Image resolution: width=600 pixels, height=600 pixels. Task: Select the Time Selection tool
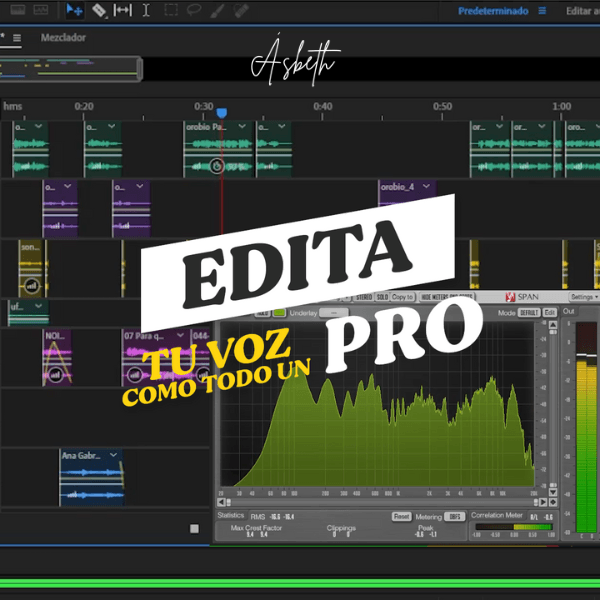point(146,10)
